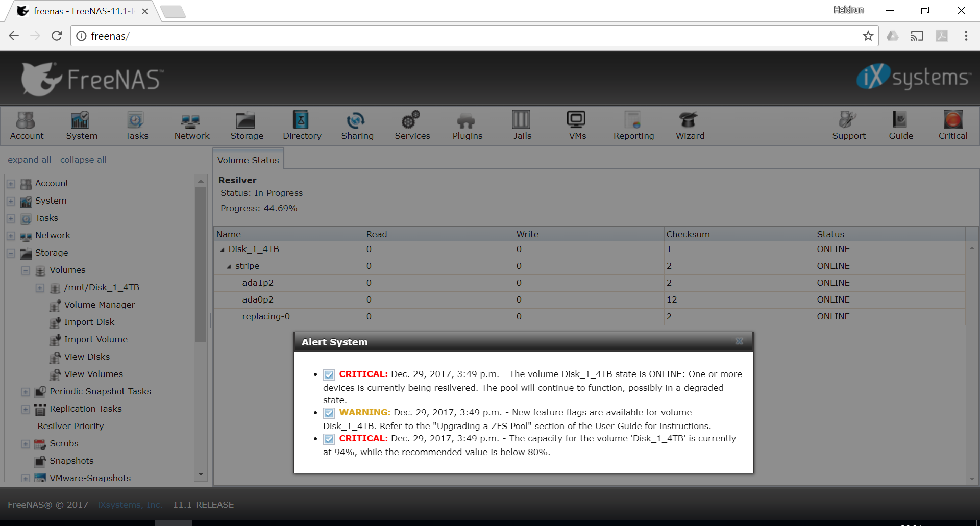Select the ada0p2 row name
The height and width of the screenshot is (526, 980).
258,299
